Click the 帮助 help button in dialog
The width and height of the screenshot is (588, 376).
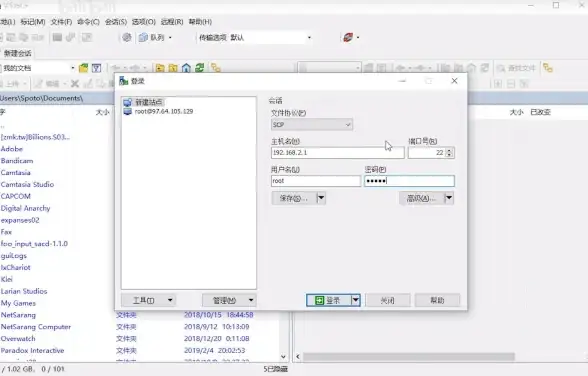click(437, 300)
